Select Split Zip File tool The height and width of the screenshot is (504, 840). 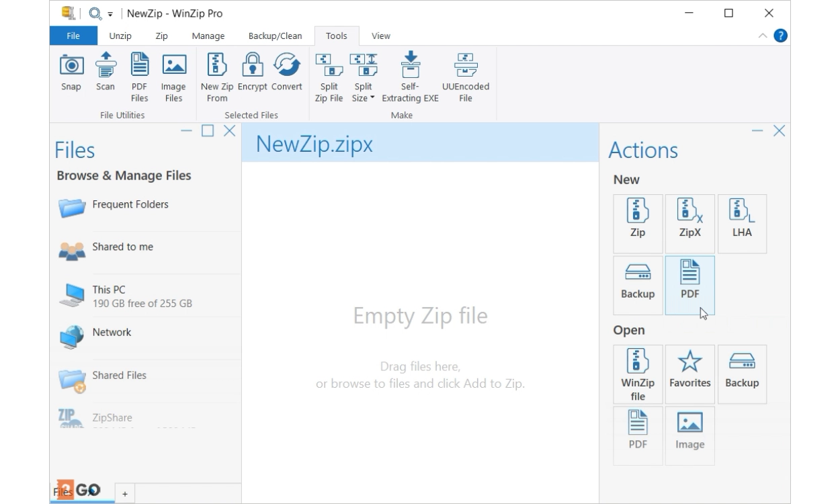(x=329, y=66)
